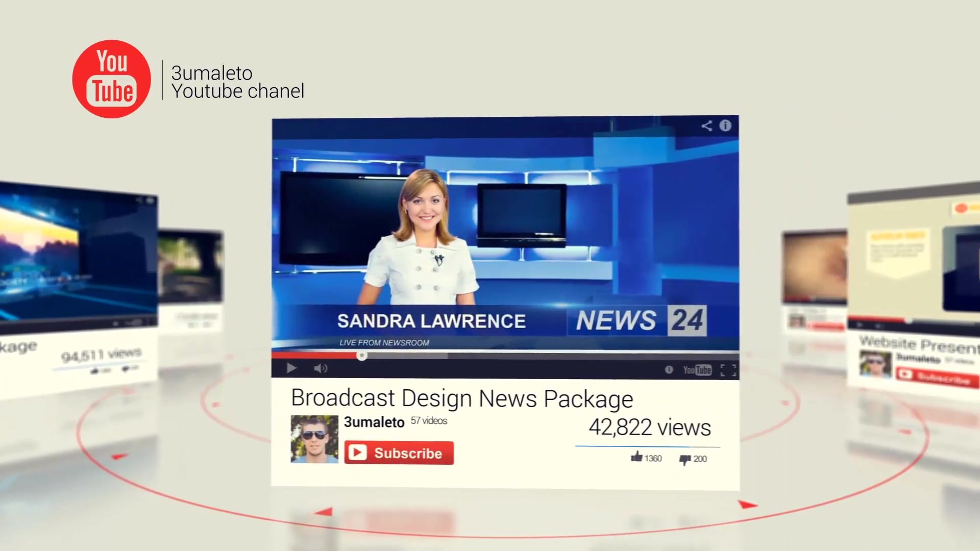Click the 42,822 views count
Screen dimensions: 980x551
[650, 428]
